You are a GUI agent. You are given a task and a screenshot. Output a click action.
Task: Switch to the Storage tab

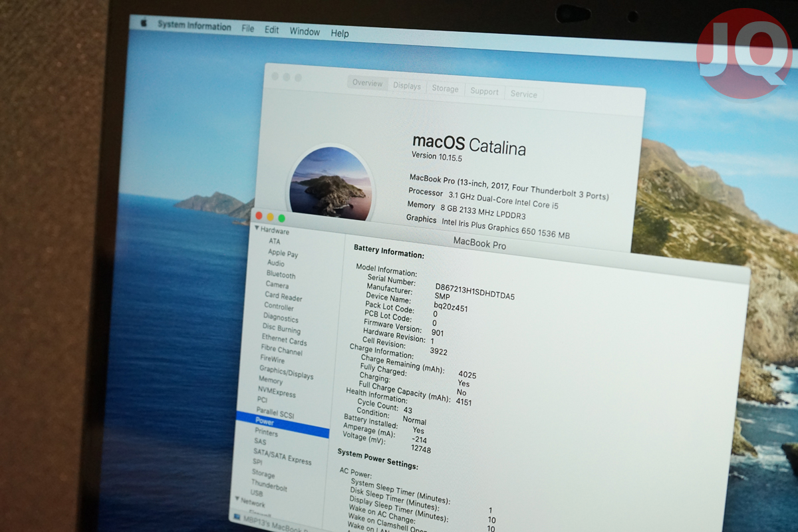(x=446, y=88)
